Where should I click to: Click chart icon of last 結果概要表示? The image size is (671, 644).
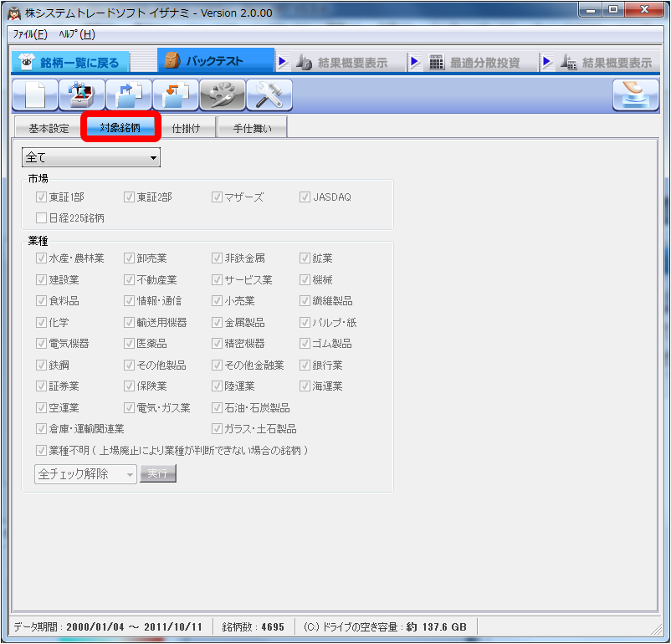pyautogui.click(x=569, y=63)
